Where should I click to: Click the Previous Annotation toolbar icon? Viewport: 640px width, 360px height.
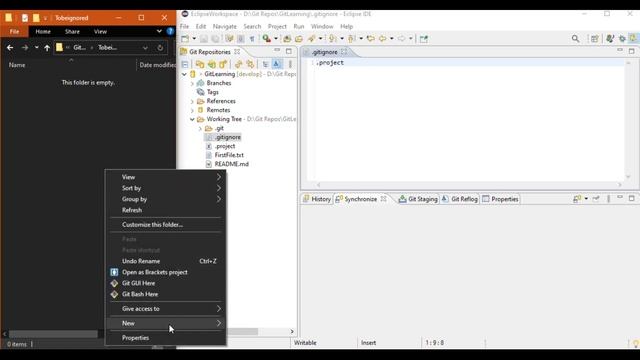click(x=351, y=39)
